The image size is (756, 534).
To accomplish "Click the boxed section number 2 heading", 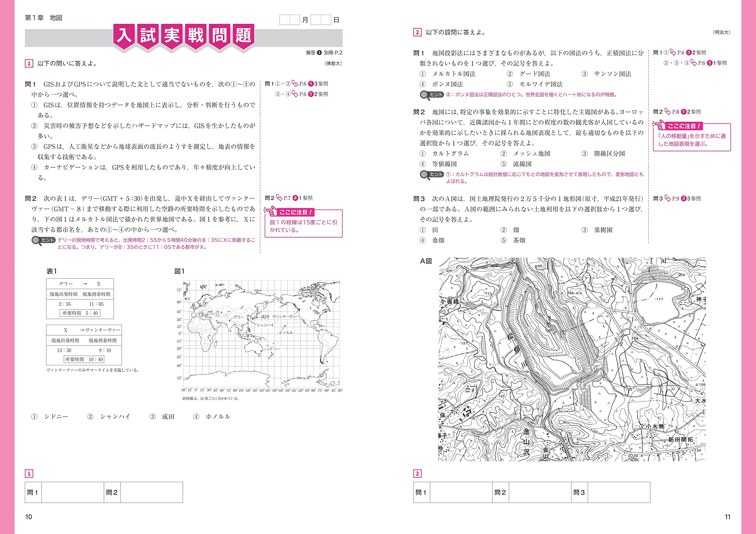I will point(417,32).
